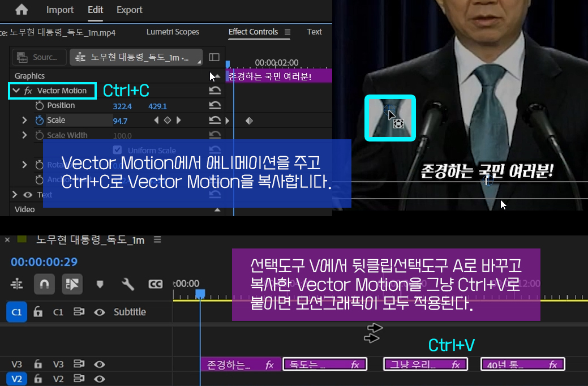Toggle the blue V2 source patch
The height and width of the screenshot is (386, 588).
(16, 379)
